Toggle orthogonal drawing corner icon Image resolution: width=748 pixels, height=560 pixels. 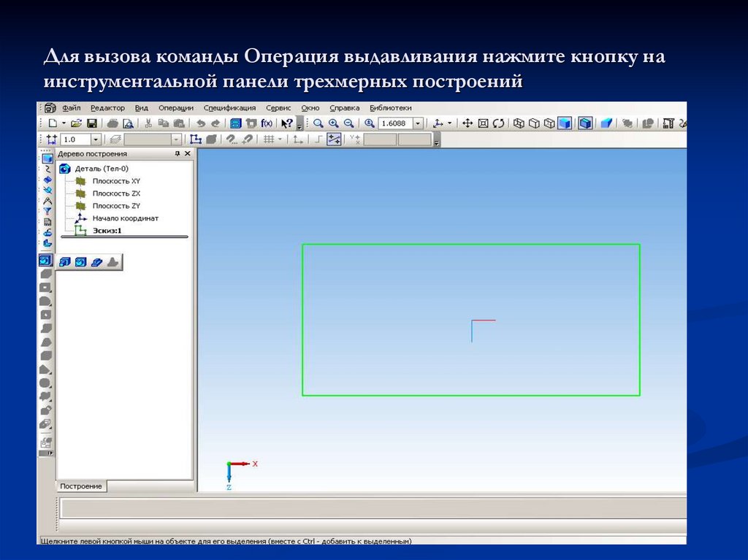point(318,139)
